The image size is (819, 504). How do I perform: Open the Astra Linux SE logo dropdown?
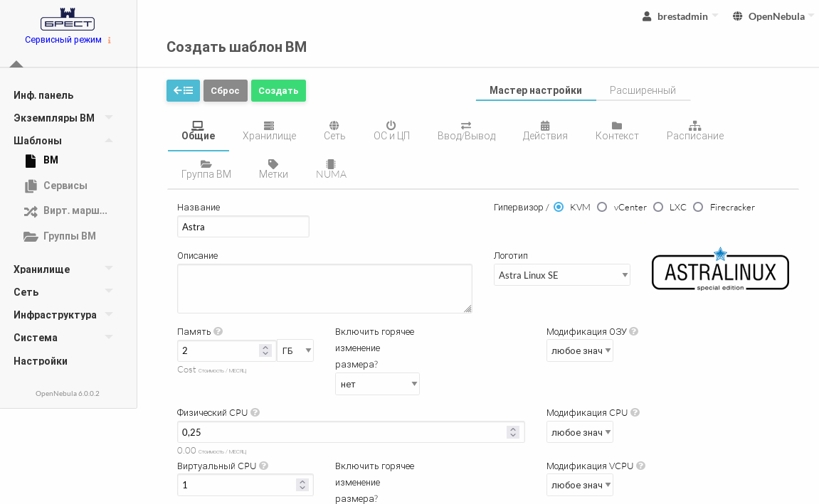click(561, 275)
